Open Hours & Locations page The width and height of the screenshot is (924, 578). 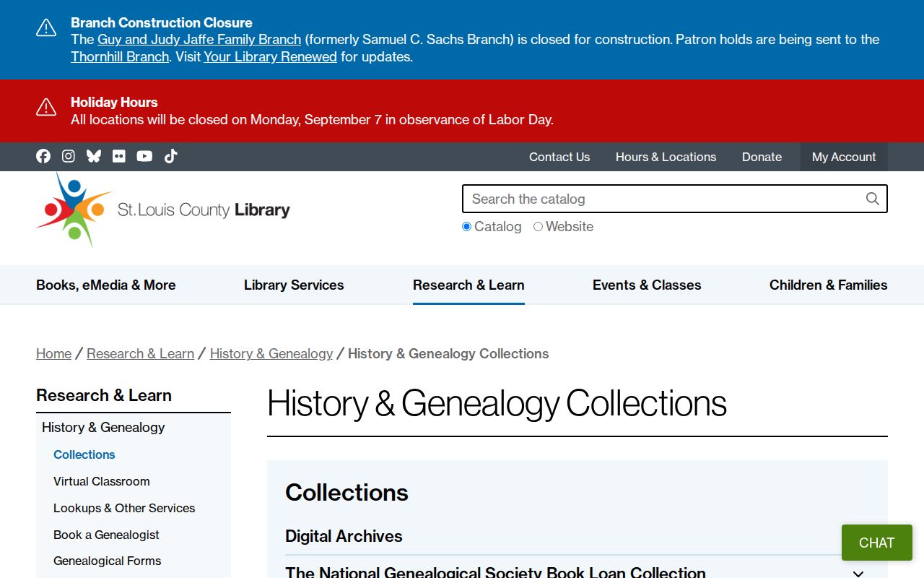666,157
